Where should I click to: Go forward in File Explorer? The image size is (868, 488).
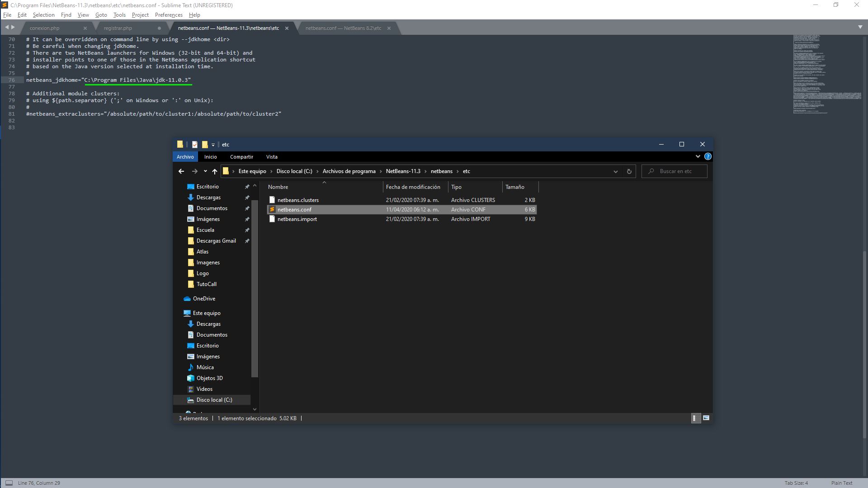tap(195, 171)
